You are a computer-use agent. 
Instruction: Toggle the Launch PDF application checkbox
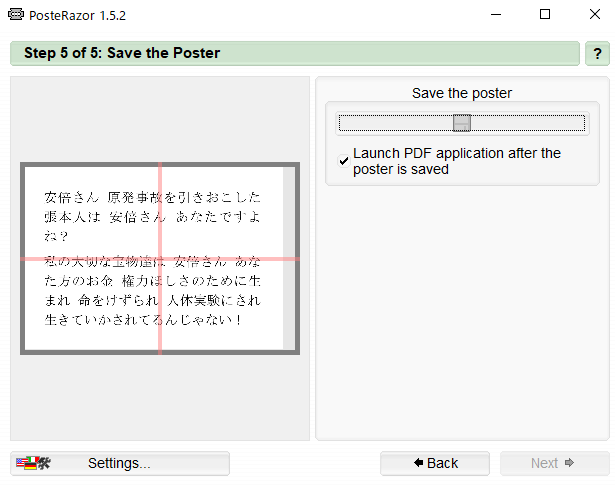click(344, 161)
